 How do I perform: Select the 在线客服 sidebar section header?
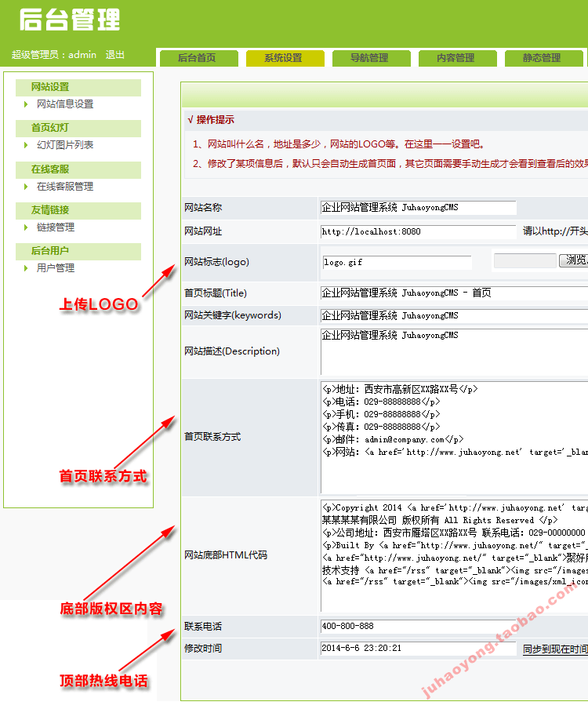pos(78,169)
